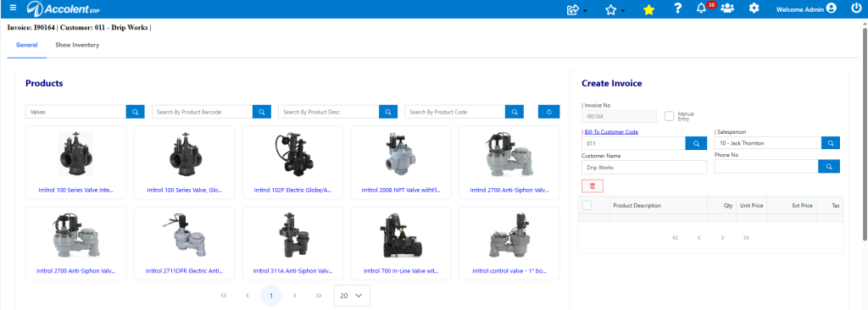This screenshot has height=310, width=868.
Task: Open the 20 page size dropdown
Action: (352, 296)
